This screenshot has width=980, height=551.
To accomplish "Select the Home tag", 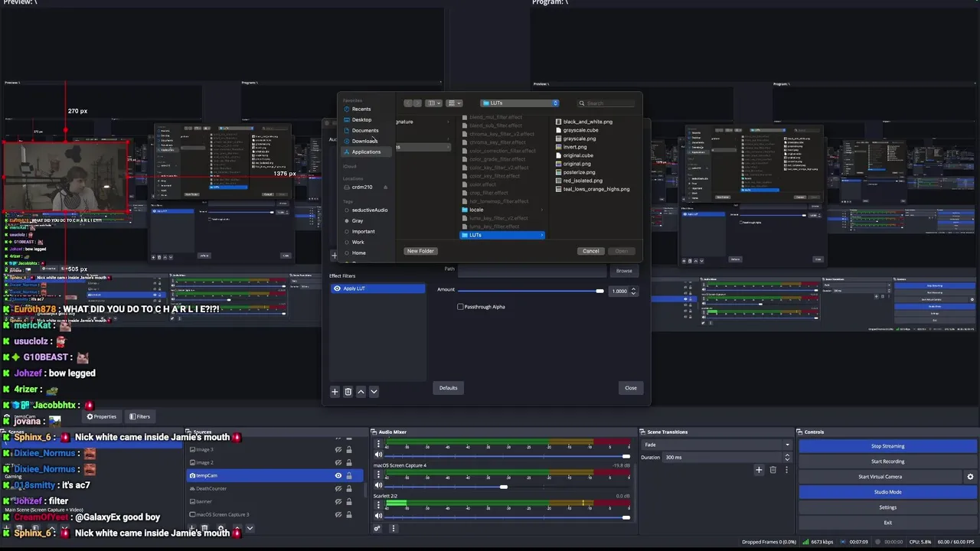I will click(358, 253).
